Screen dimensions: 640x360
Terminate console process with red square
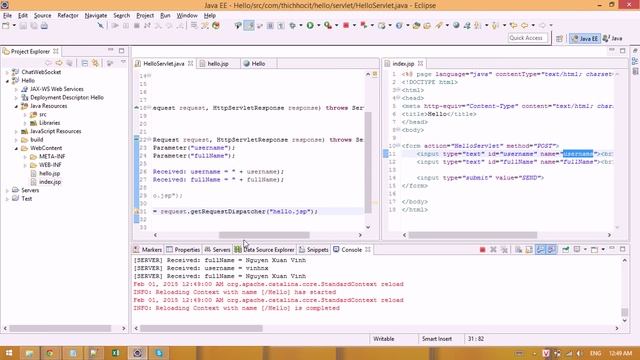pyautogui.click(x=482, y=249)
